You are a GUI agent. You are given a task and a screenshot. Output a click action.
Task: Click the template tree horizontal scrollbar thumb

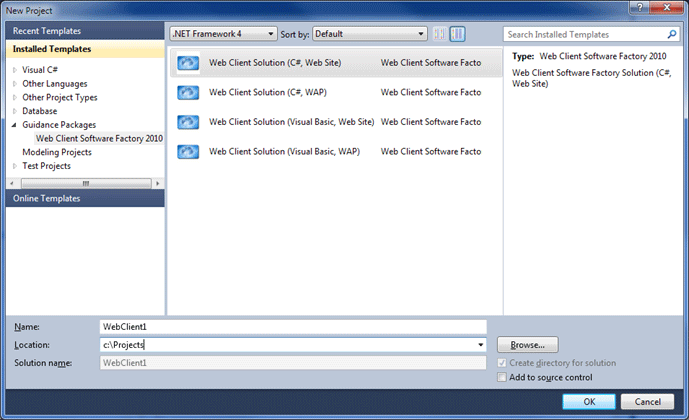pyautogui.click(x=86, y=183)
